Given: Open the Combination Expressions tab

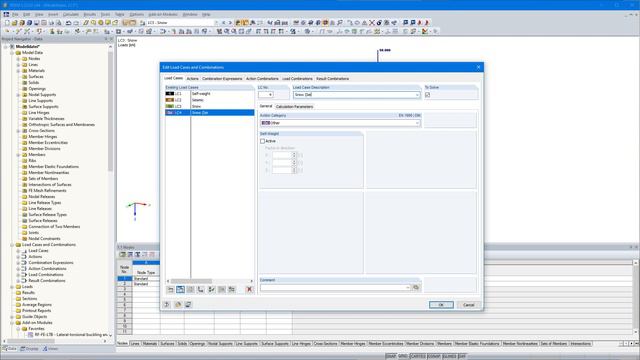Looking at the screenshot, I should (x=222, y=78).
